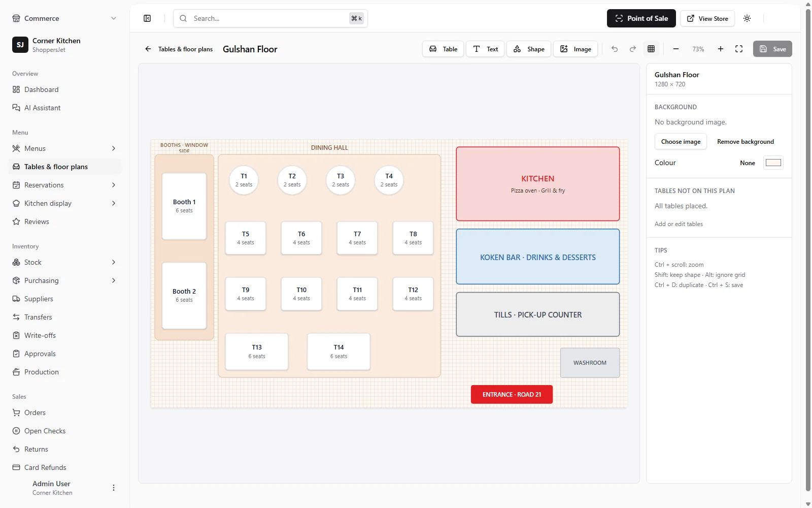Click the Save button
Screen dimensions: 812x508
tap(772, 49)
